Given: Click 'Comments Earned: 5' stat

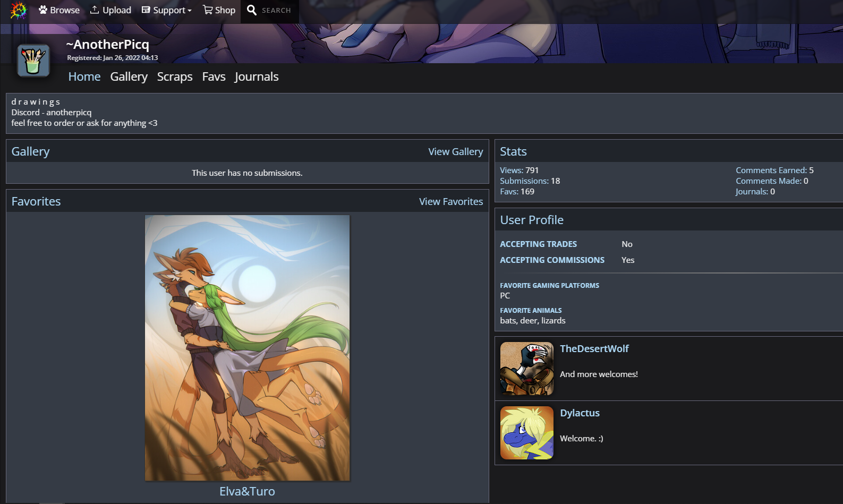Looking at the screenshot, I should tap(774, 170).
